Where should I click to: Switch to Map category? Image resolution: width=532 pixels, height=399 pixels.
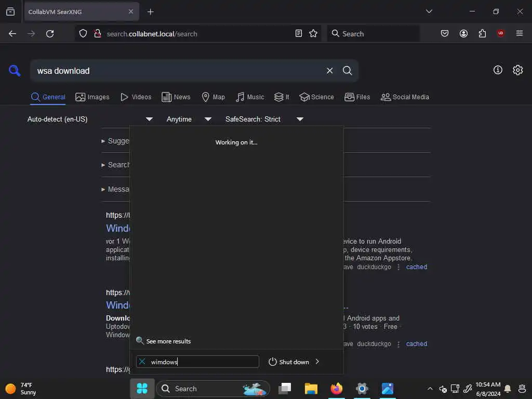(213, 97)
